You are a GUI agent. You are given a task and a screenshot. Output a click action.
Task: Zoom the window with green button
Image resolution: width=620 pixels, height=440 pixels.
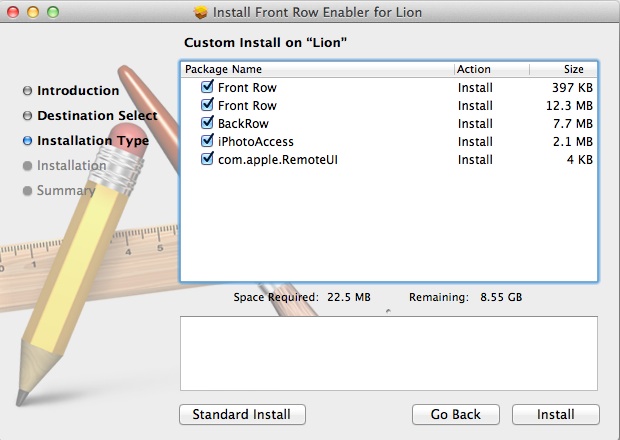pos(53,12)
